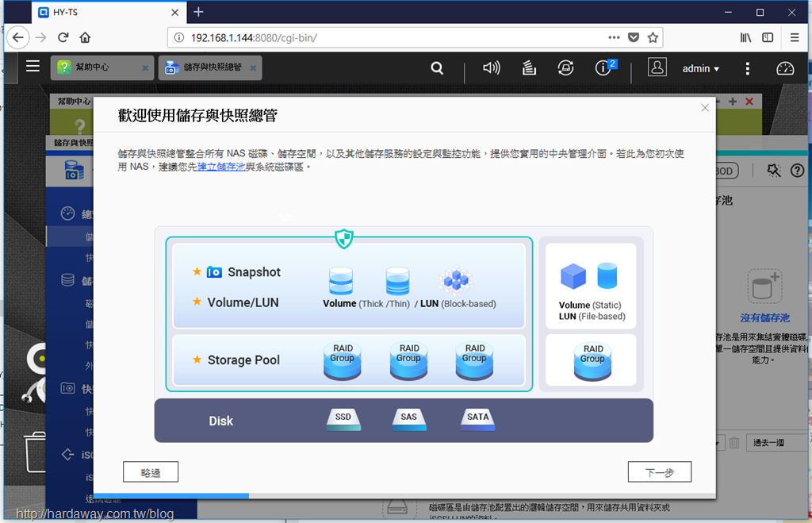Click the 建立儲存池 link
Viewport: 812px width, 523px height.
[x=221, y=167]
